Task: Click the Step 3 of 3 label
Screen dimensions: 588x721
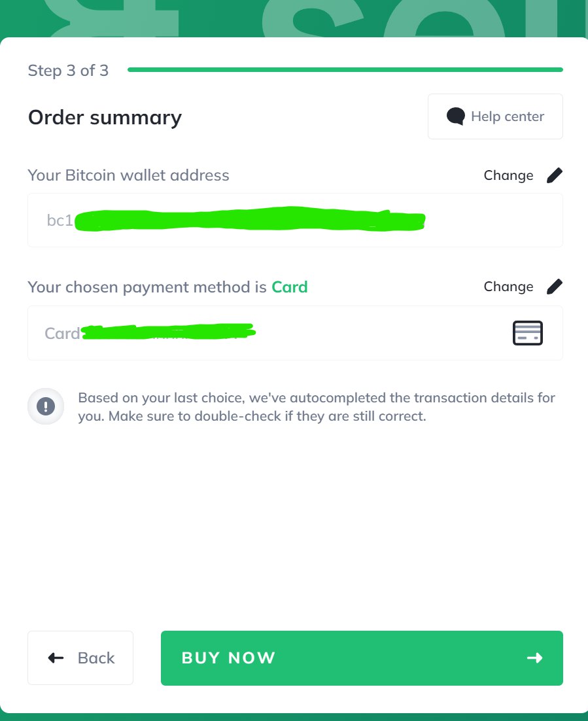Action: pyautogui.click(x=68, y=71)
